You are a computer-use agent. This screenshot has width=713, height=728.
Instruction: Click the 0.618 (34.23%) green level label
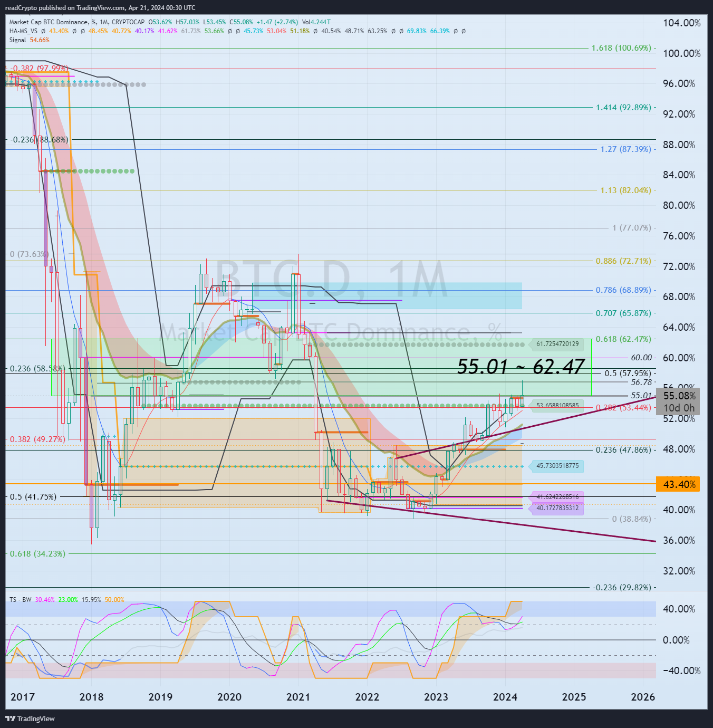pos(37,554)
